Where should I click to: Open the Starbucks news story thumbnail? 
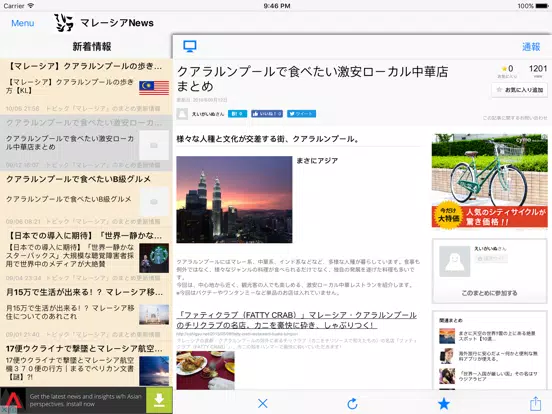coord(154,258)
